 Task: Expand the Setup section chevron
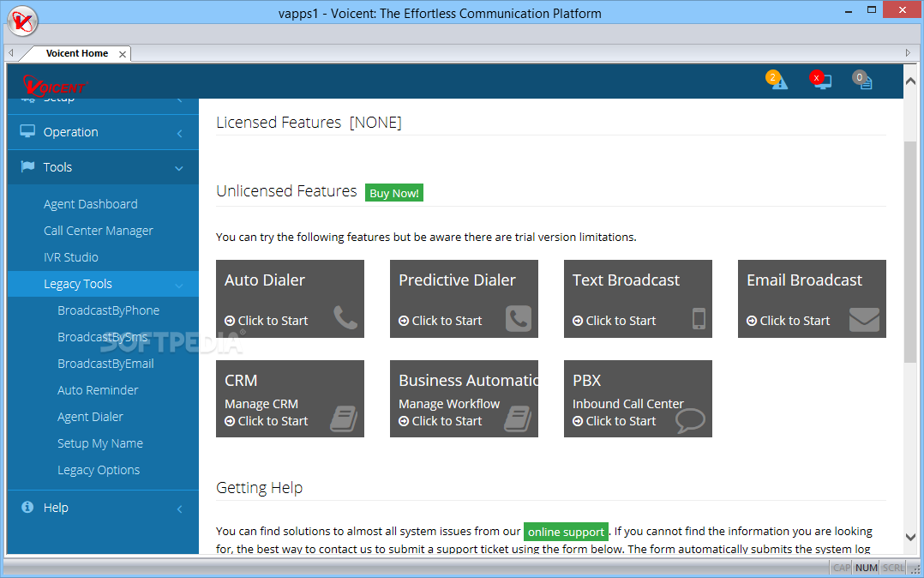pos(179,100)
